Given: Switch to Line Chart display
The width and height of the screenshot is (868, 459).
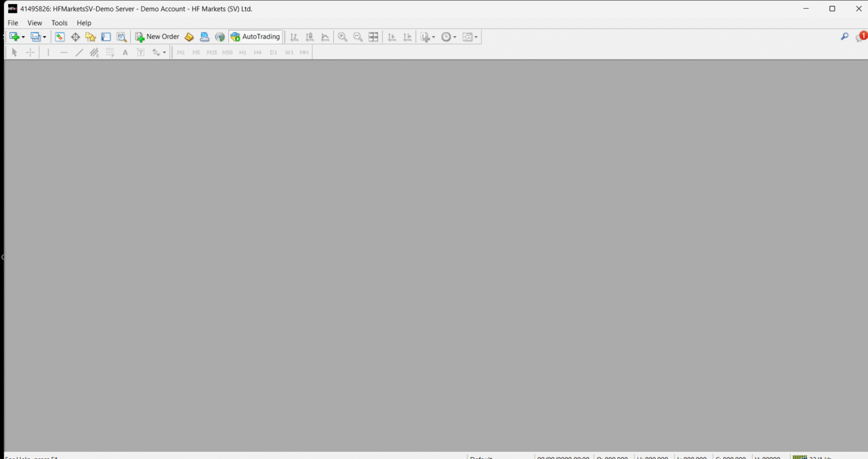Looking at the screenshot, I should pyautogui.click(x=325, y=37).
